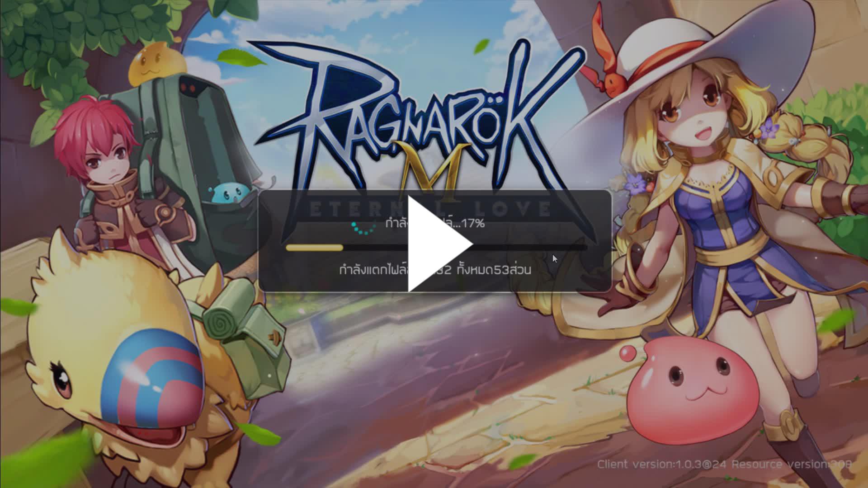Click the Client version text

661,464
